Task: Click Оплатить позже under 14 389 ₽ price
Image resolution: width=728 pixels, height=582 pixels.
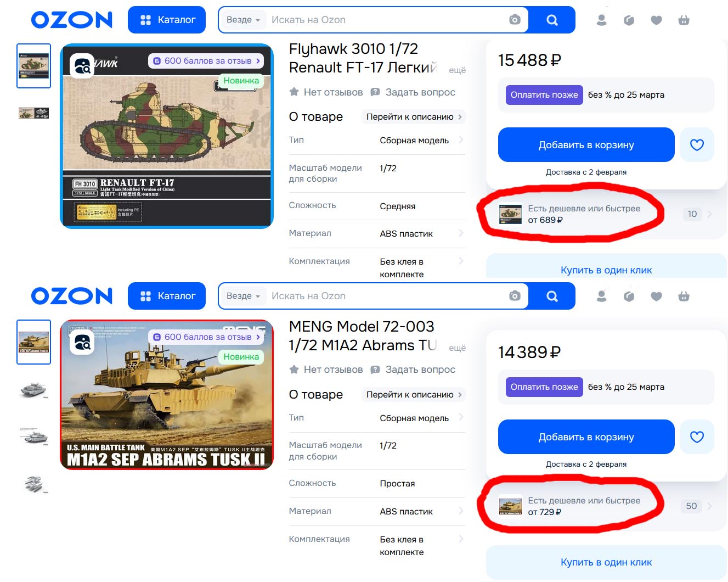Action: click(544, 387)
